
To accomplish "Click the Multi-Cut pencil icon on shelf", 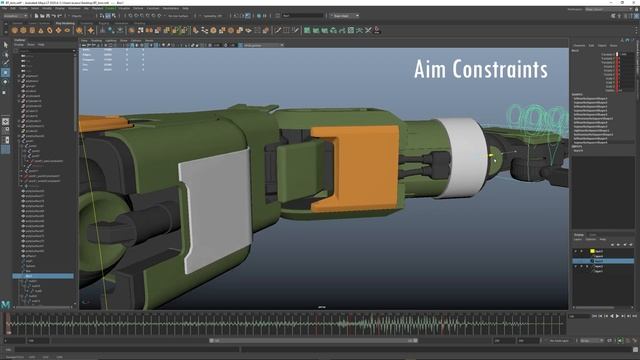I will [x=278, y=30].
